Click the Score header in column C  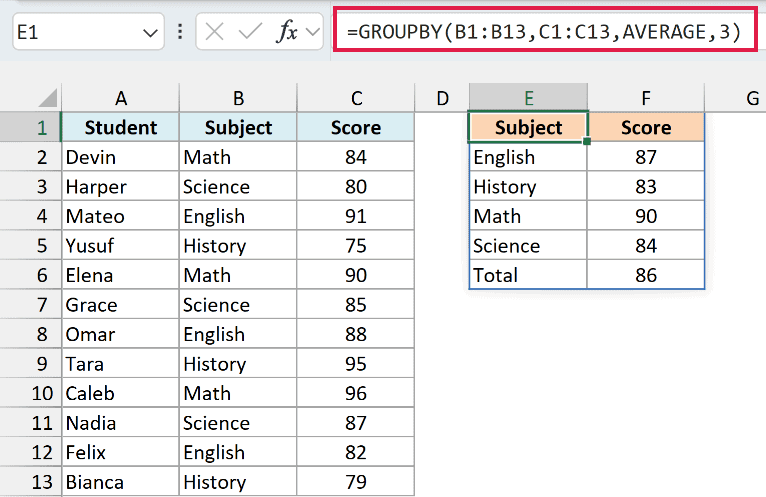tap(356, 128)
